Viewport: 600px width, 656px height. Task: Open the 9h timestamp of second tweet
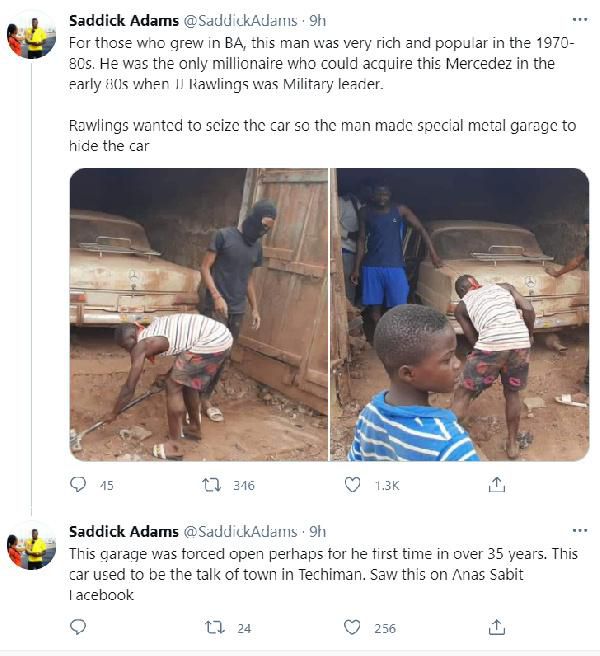point(316,531)
